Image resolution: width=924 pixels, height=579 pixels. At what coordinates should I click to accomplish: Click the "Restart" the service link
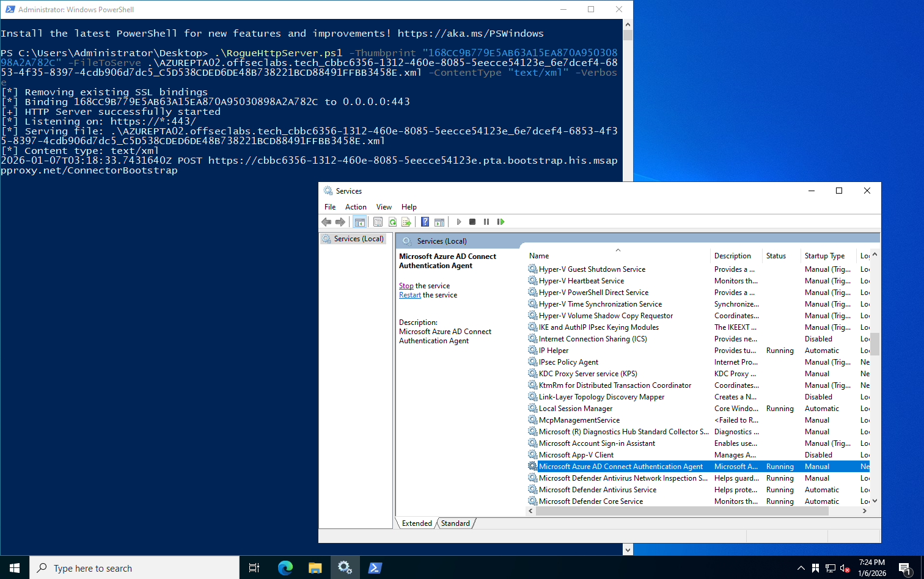pyautogui.click(x=409, y=295)
